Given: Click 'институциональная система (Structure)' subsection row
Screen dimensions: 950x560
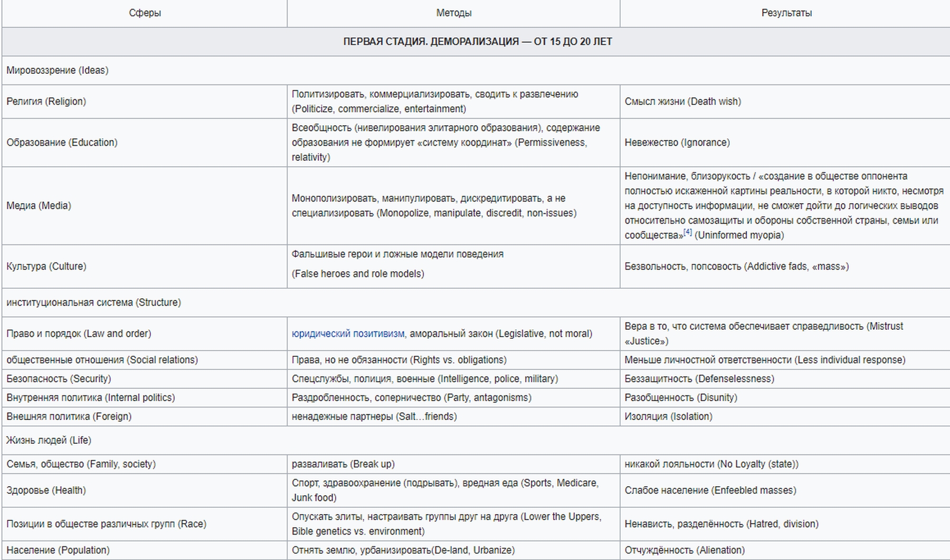Looking at the screenshot, I should pos(93,302).
